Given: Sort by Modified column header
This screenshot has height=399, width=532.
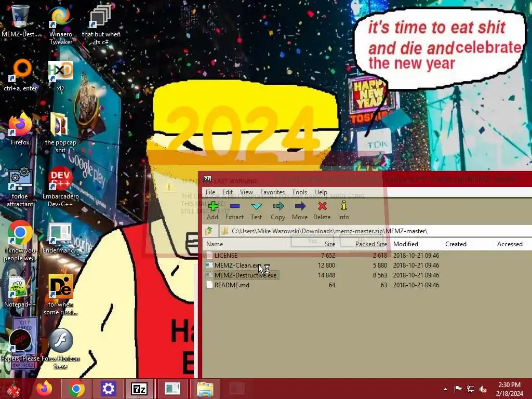Looking at the screenshot, I should (416, 244).
